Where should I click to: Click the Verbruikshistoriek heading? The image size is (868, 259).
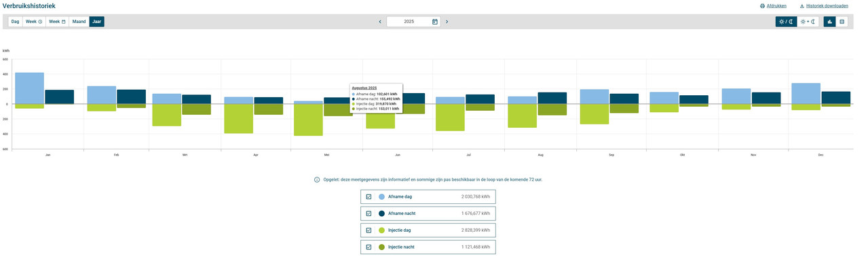(29, 5)
